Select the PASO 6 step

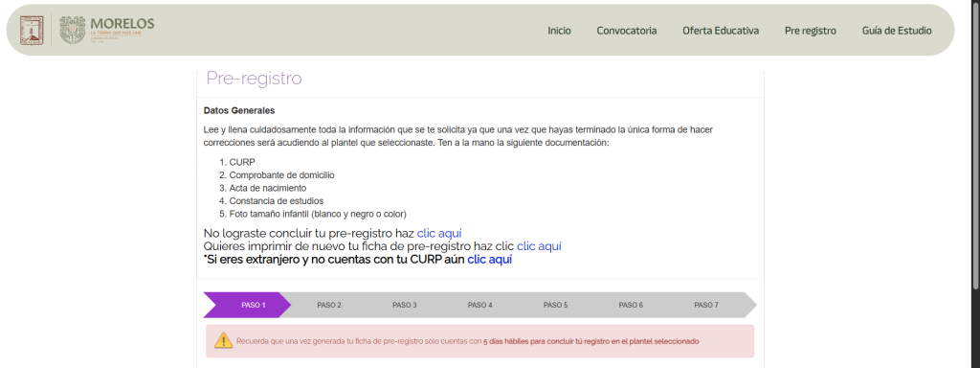pos(632,305)
